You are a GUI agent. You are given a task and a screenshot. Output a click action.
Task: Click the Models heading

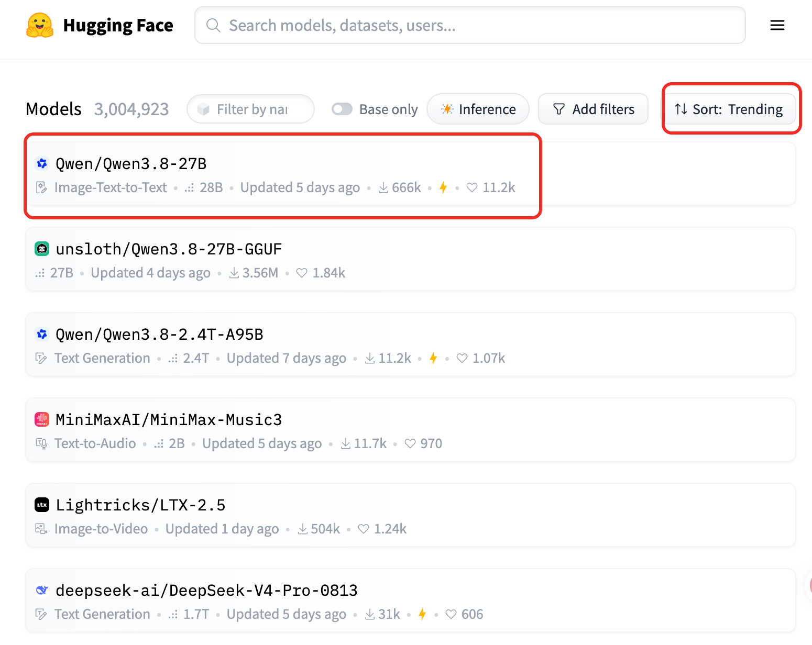point(53,109)
